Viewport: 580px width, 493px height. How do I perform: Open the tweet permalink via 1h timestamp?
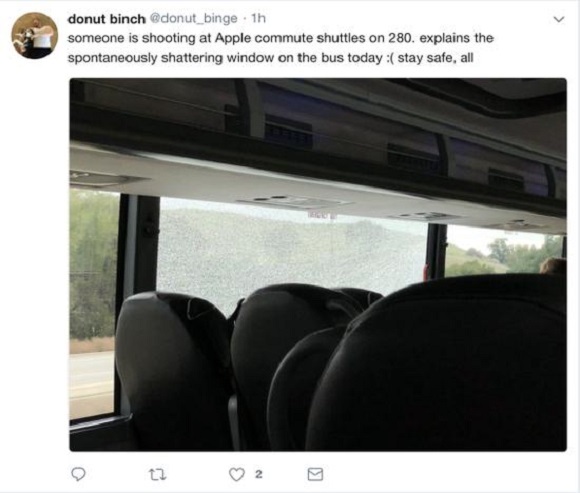coord(258,18)
